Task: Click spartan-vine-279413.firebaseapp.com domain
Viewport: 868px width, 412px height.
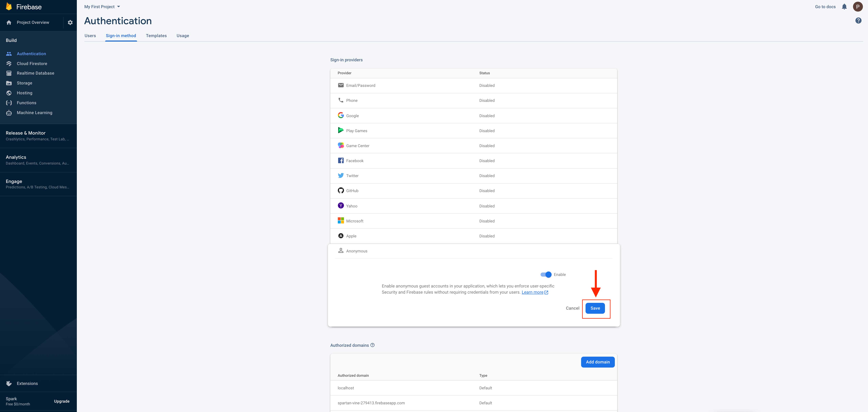Action: (x=371, y=403)
